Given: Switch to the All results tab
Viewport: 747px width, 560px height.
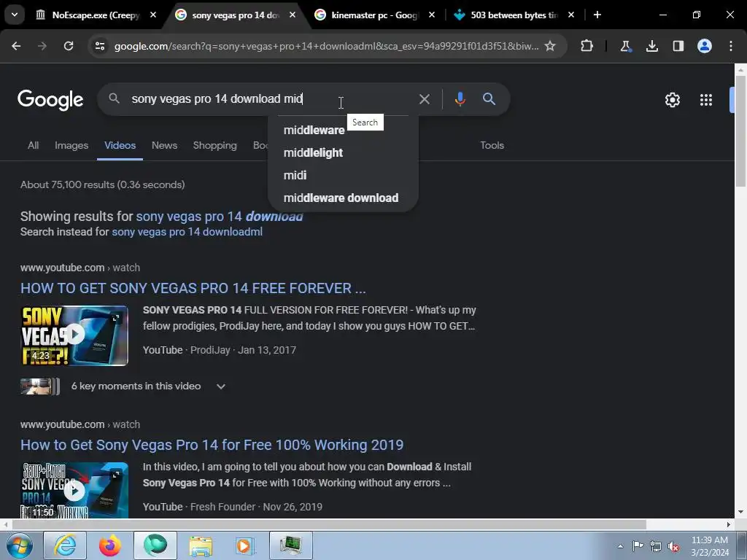Looking at the screenshot, I should click(x=34, y=145).
